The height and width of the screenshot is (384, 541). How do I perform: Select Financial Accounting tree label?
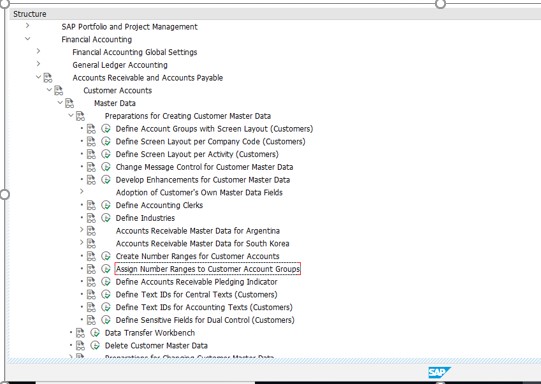(x=97, y=39)
